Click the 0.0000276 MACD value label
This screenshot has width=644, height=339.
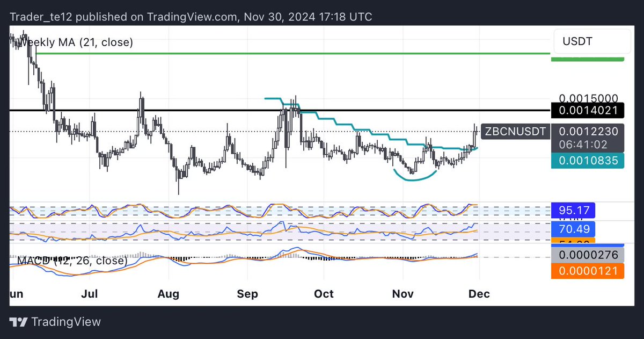coord(588,255)
